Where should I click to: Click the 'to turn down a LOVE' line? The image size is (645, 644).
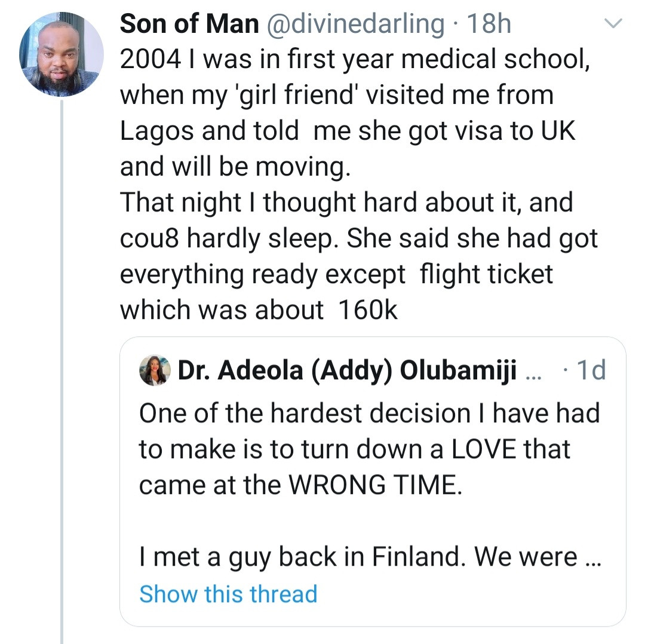(x=354, y=449)
